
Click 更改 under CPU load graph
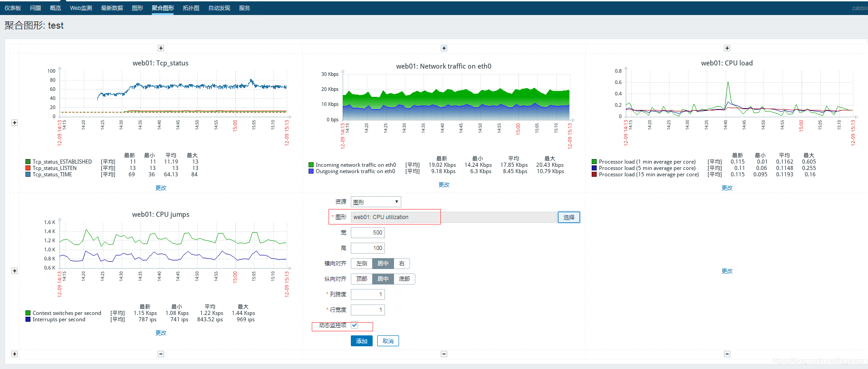(x=727, y=188)
